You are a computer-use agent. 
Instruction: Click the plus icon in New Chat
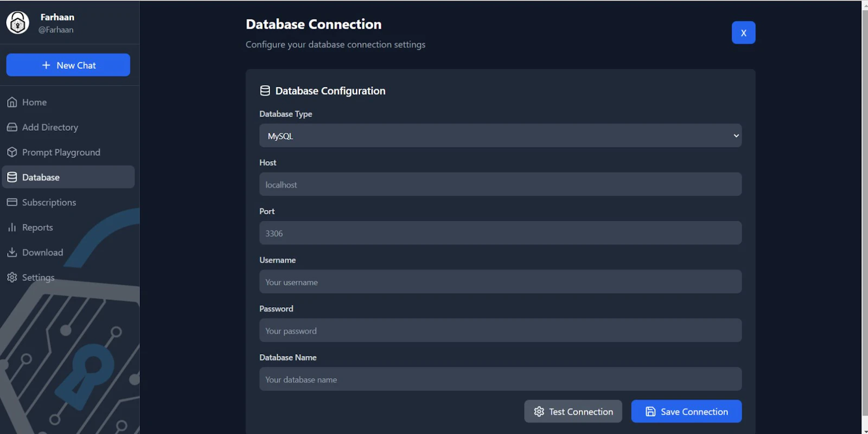[x=46, y=65]
